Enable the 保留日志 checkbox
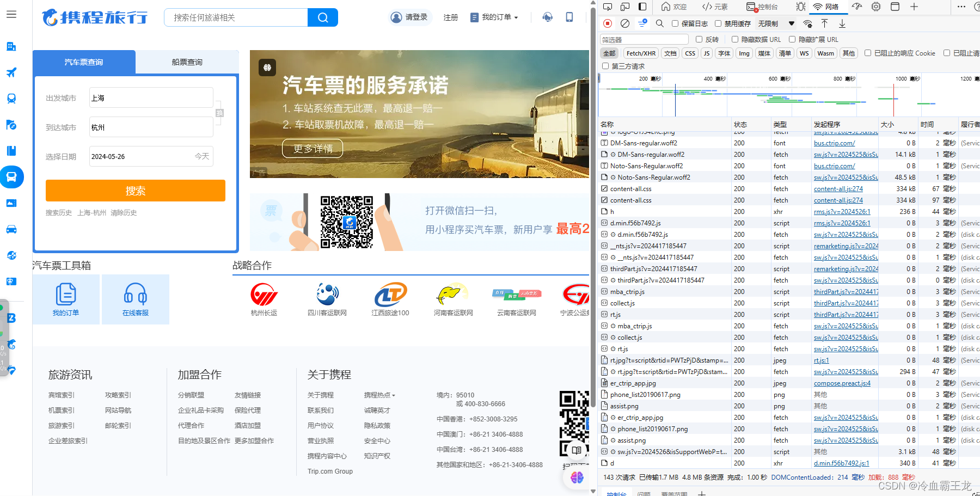 [x=675, y=23]
